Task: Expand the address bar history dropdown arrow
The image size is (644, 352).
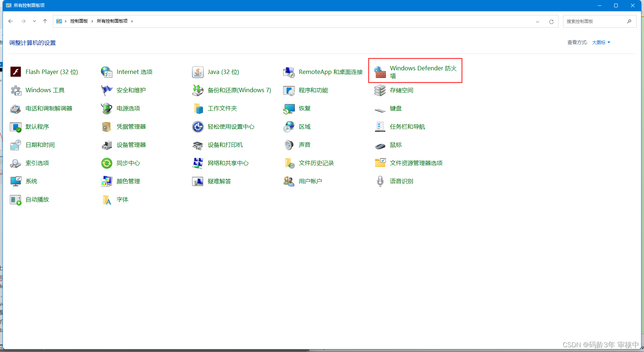Action: pos(538,21)
